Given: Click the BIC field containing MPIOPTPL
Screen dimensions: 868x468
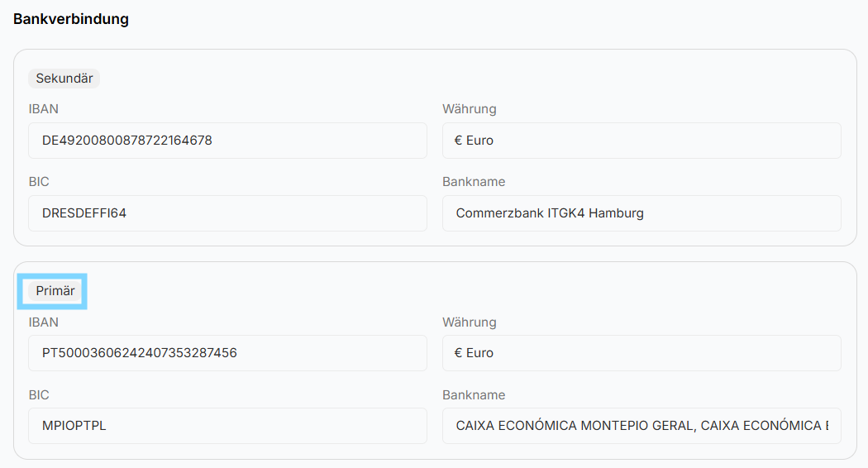Looking at the screenshot, I should click(x=227, y=426).
